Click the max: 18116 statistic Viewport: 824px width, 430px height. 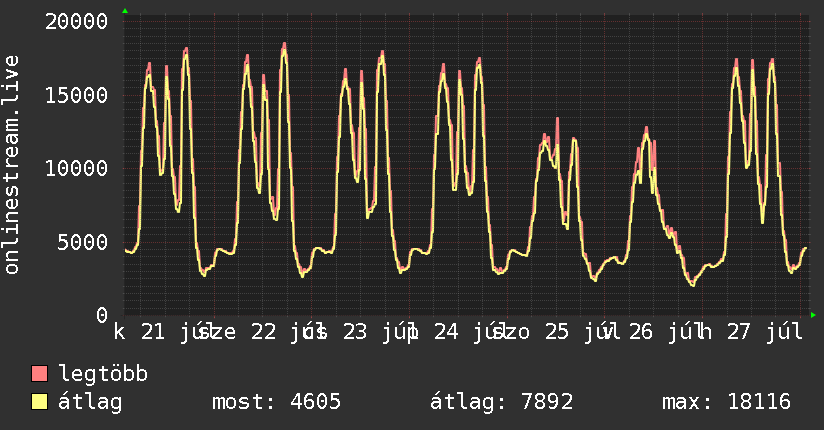(726, 402)
